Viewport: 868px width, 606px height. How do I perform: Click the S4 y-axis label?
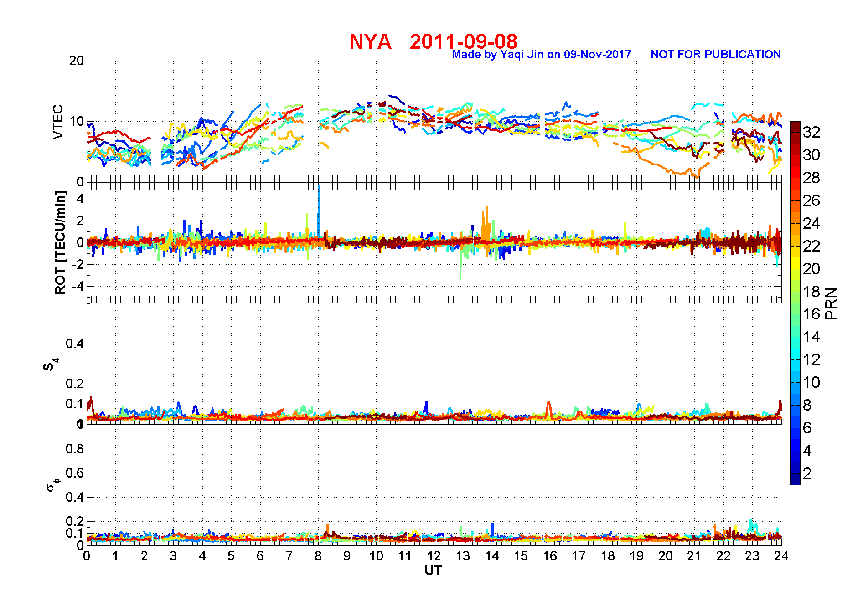pyautogui.click(x=50, y=365)
